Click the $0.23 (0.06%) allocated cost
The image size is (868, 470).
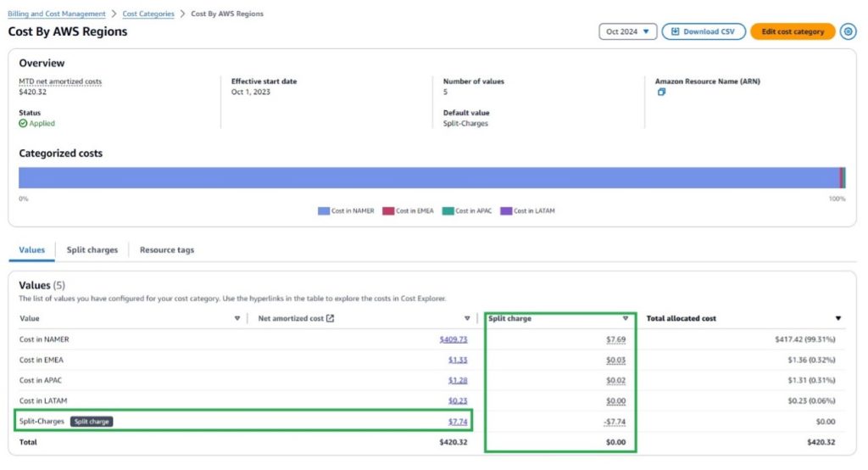pos(811,400)
